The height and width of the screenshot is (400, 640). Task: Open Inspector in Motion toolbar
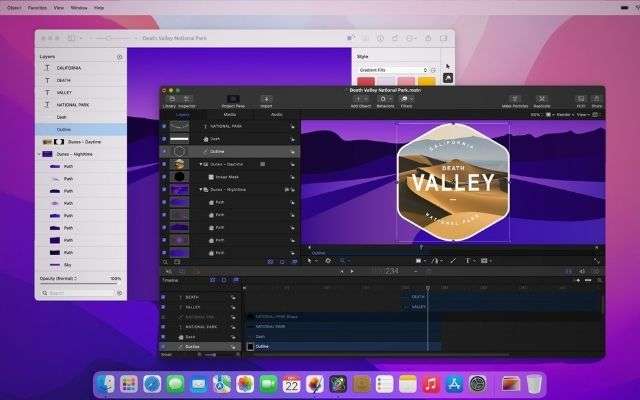point(187,99)
